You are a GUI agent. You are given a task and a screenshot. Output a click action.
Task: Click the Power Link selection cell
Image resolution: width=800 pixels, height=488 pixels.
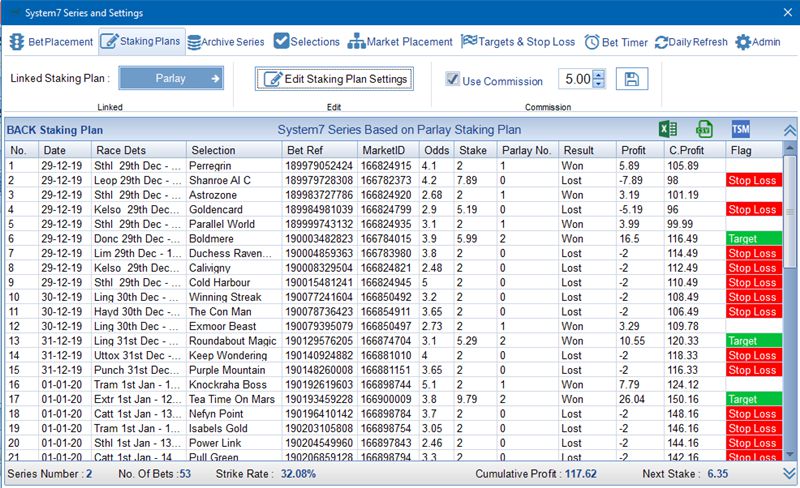click(x=234, y=443)
